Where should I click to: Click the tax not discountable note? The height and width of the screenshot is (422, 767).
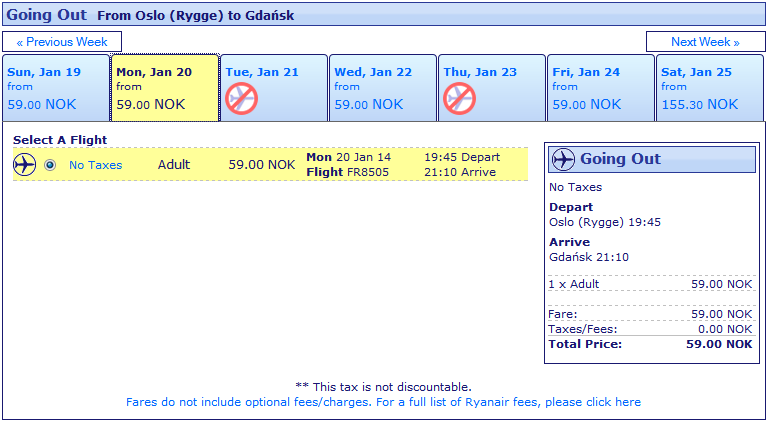point(384,387)
